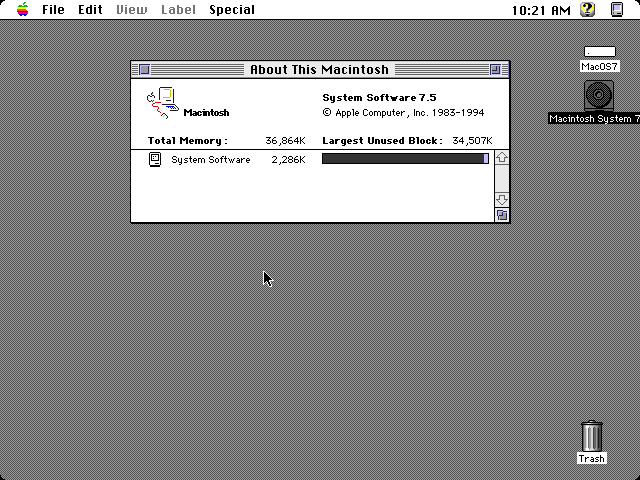The height and width of the screenshot is (480, 640).
Task: Click the System Software row label
Action: pyautogui.click(x=211, y=160)
